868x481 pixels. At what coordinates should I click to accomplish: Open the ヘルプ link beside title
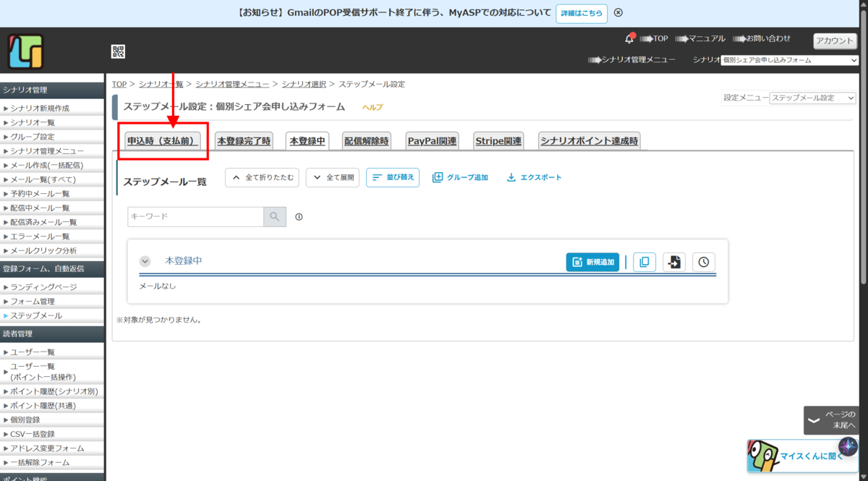click(373, 107)
